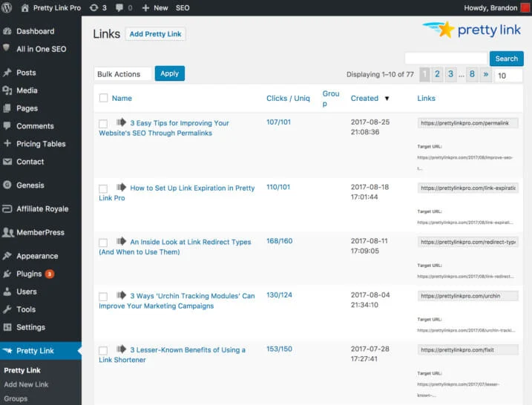This screenshot has height=405, width=532.
Task: Click the WordPress logo icon
Action: 7,7
